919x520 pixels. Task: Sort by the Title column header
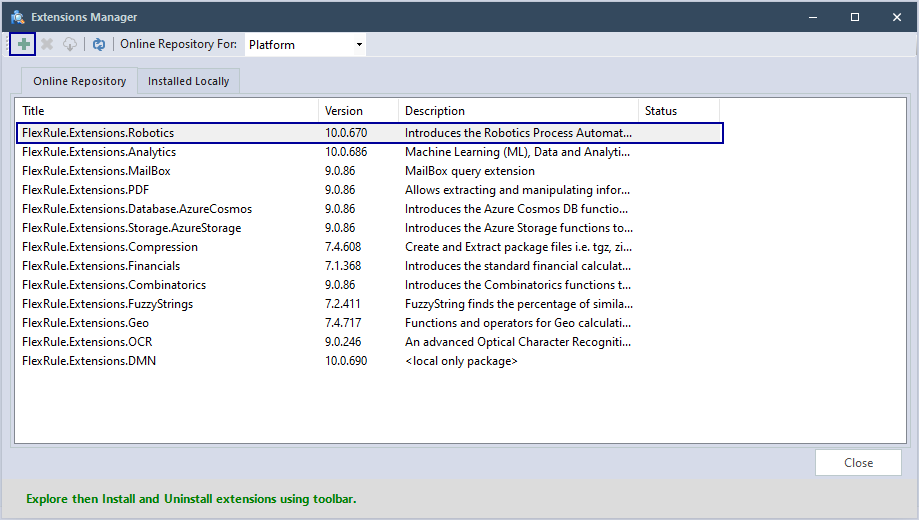(166, 111)
